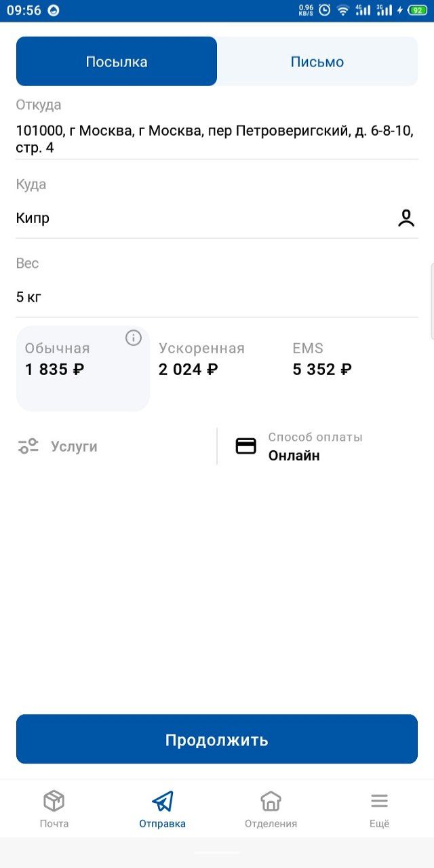Switch to the Письмо tab

[x=317, y=62]
